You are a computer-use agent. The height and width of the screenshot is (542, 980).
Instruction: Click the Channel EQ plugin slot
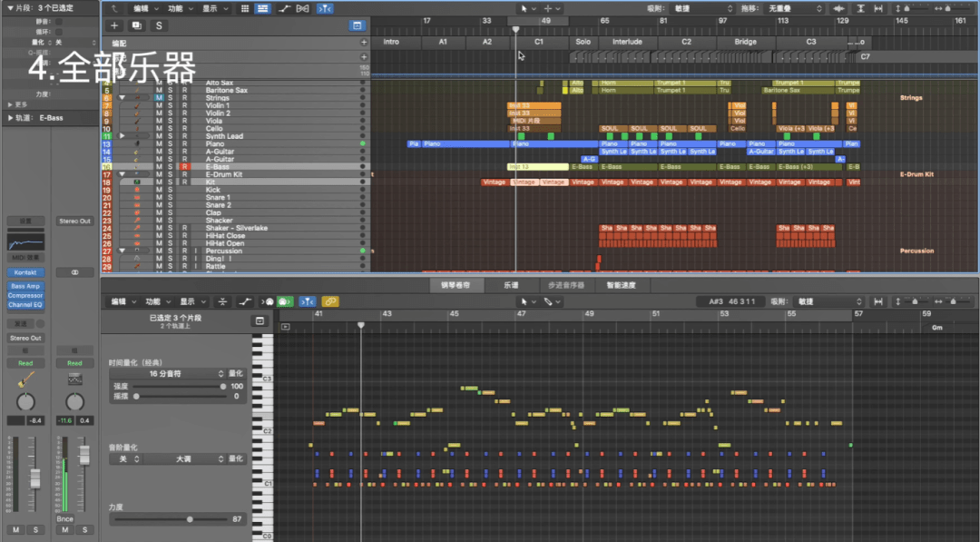pyautogui.click(x=25, y=305)
